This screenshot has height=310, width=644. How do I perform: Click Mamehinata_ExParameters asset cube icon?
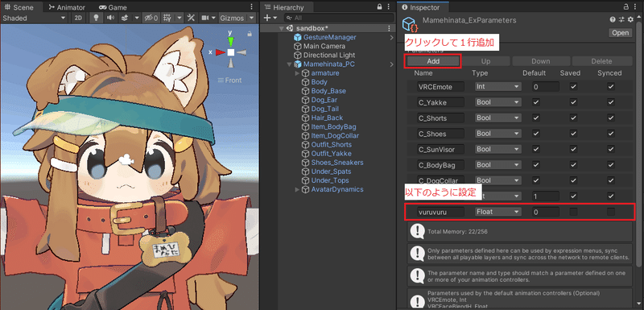pos(411,25)
